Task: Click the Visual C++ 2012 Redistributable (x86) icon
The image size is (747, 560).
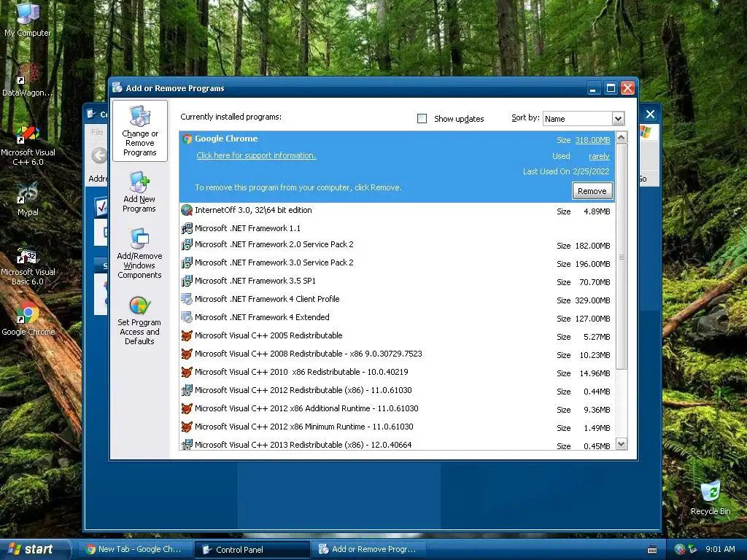Action: tap(187, 391)
